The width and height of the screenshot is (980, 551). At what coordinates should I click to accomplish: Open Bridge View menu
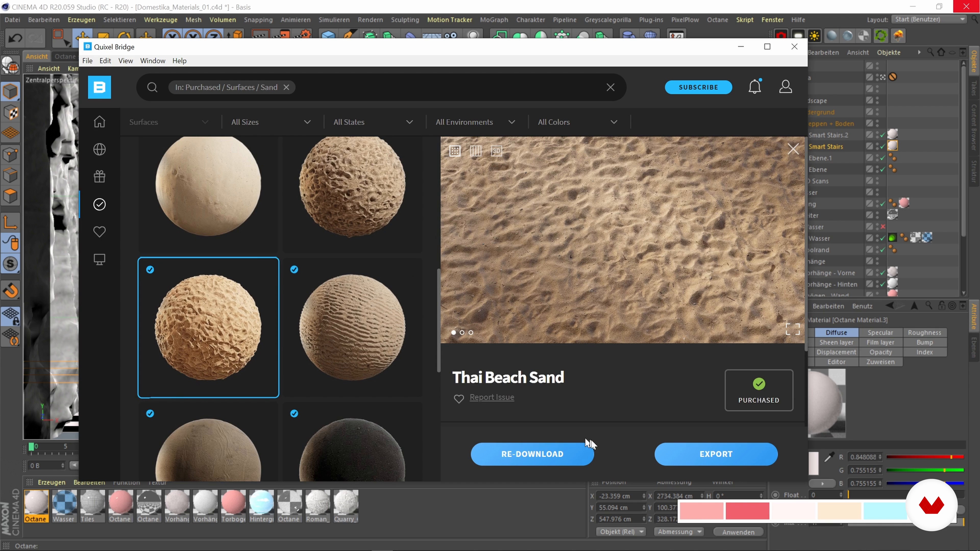(126, 61)
